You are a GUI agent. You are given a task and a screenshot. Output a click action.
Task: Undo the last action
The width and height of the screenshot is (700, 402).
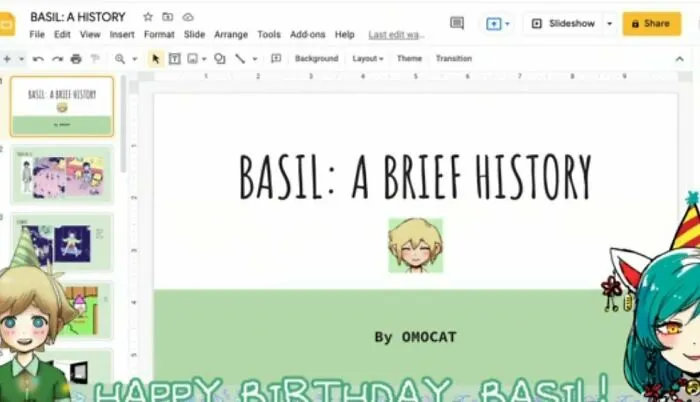[38, 59]
